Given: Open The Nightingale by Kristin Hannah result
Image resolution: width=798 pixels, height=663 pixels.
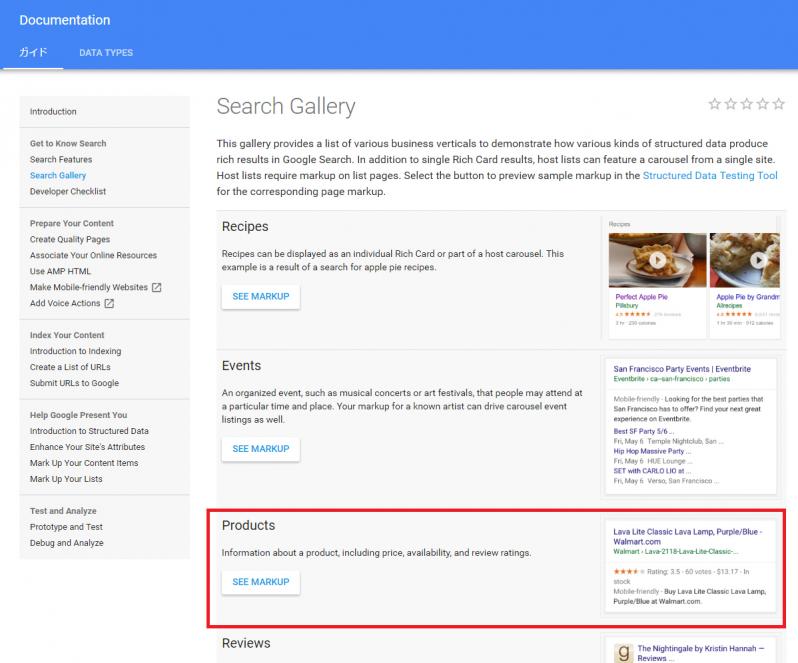Looking at the screenshot, I should click(701, 653).
